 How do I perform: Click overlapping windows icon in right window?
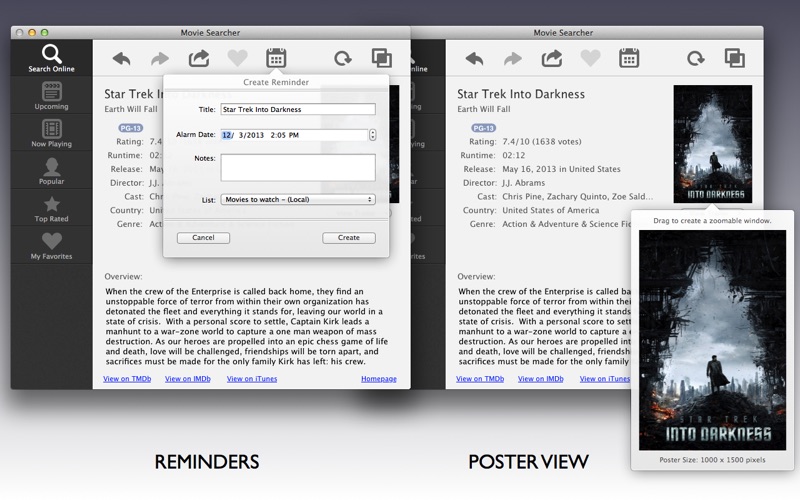point(735,58)
